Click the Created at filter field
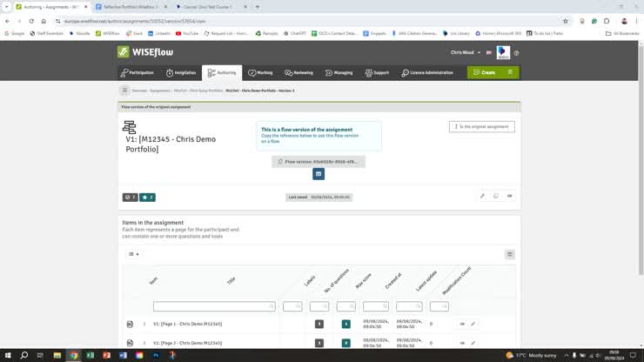The height and width of the screenshot is (362, 644). pos(376,306)
